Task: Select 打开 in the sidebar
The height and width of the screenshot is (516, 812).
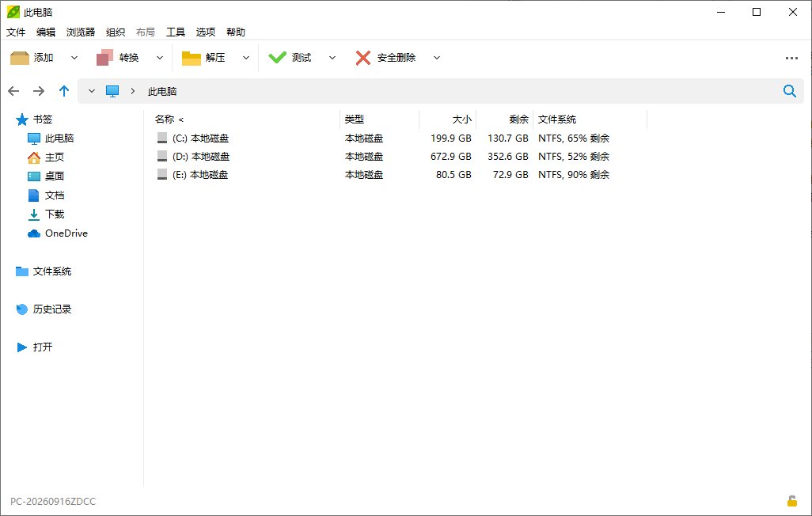Action: 34,347
